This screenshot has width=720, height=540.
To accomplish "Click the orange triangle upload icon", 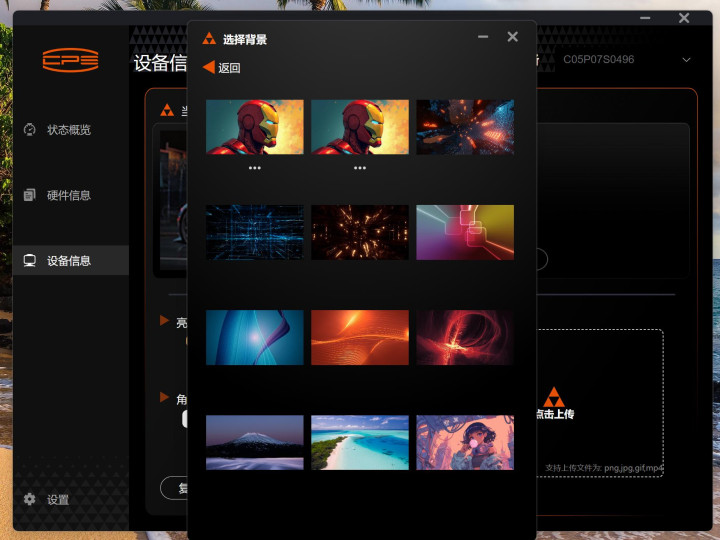I will point(554,396).
